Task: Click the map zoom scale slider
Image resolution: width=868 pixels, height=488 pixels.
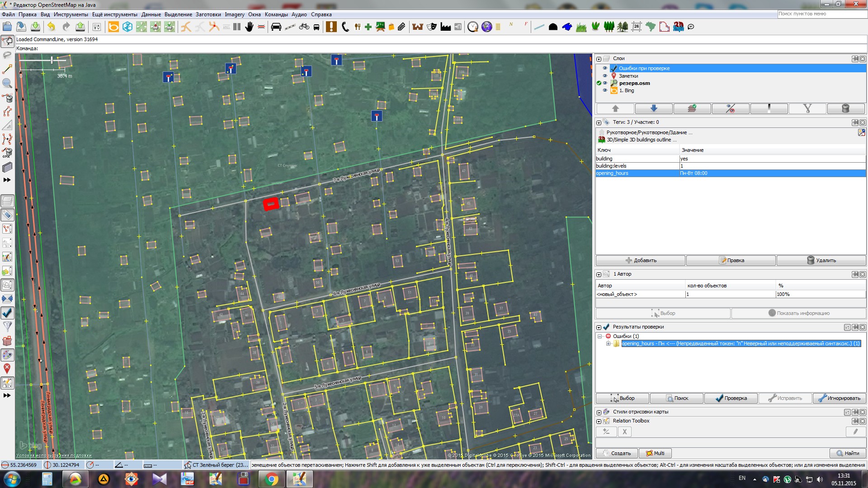Action: tap(52, 60)
